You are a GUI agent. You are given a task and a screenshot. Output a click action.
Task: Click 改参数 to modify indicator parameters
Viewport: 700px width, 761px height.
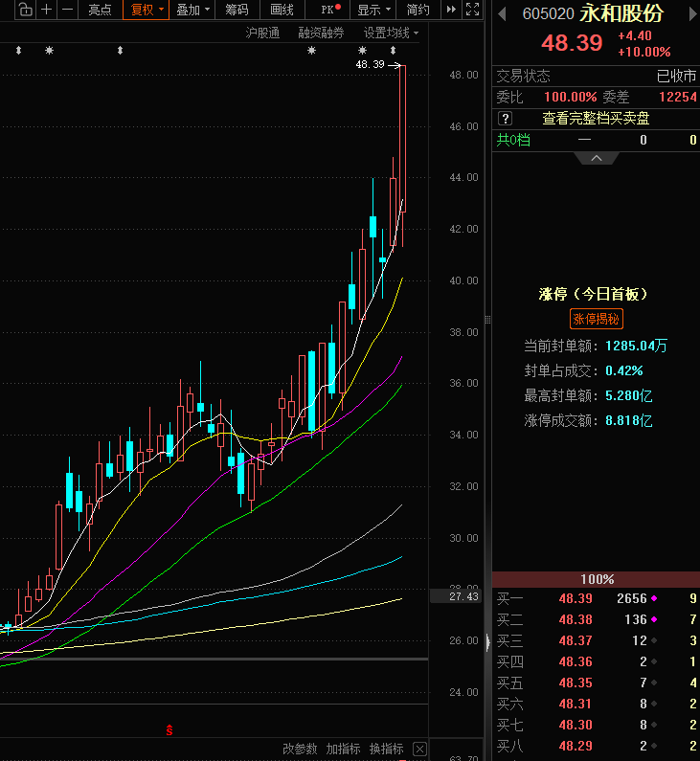300,749
